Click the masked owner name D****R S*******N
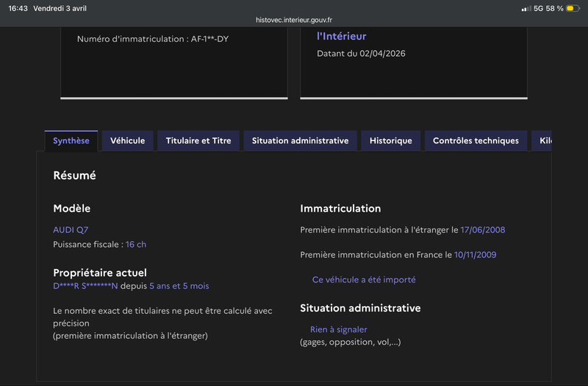The image size is (588, 386). [x=85, y=285]
